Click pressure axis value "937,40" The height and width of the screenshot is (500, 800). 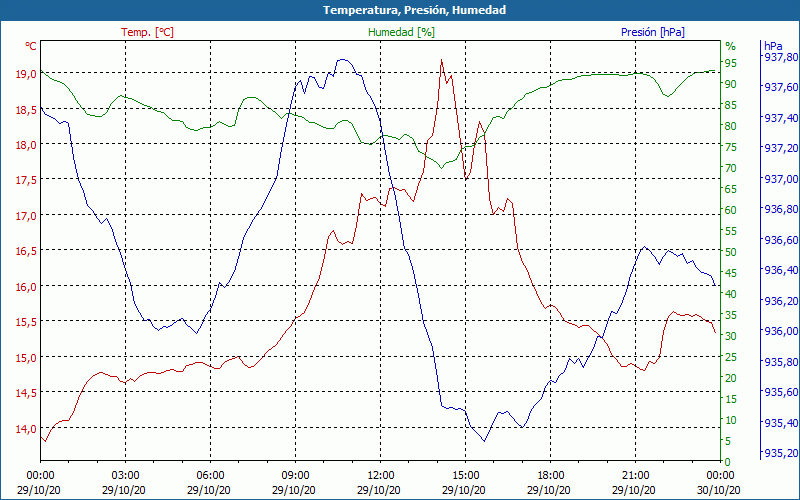780,118
